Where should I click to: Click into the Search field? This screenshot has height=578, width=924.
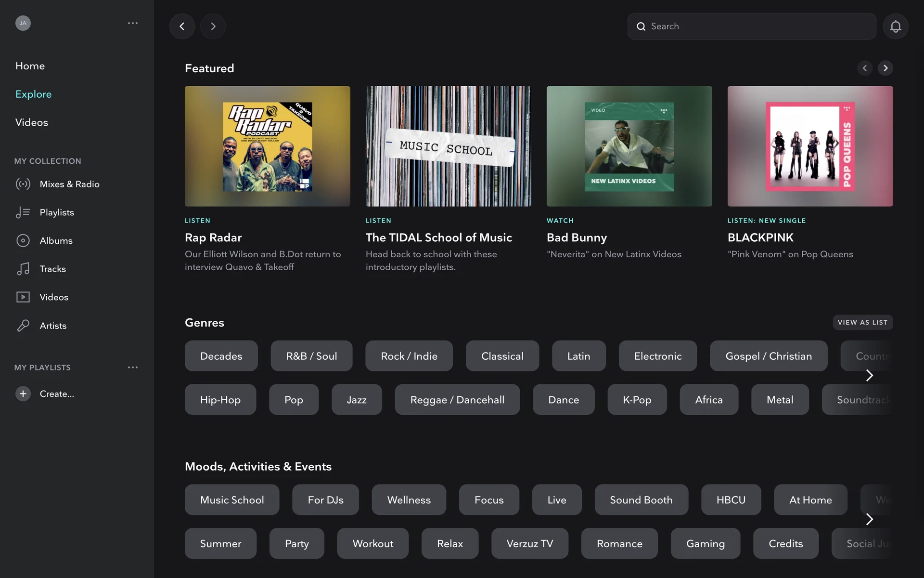click(752, 26)
